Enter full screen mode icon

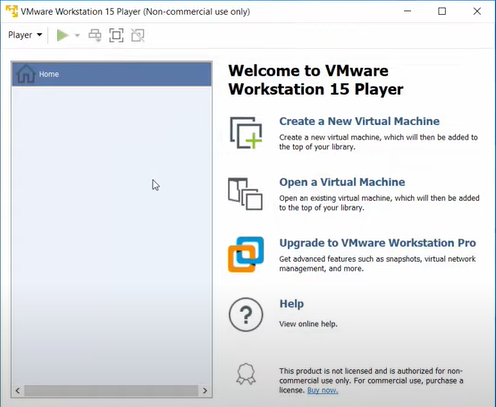coord(116,35)
